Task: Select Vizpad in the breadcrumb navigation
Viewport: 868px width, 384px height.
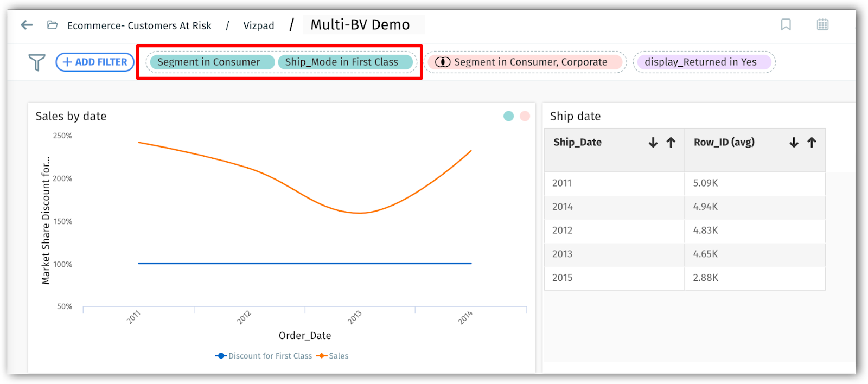Action: tap(259, 25)
